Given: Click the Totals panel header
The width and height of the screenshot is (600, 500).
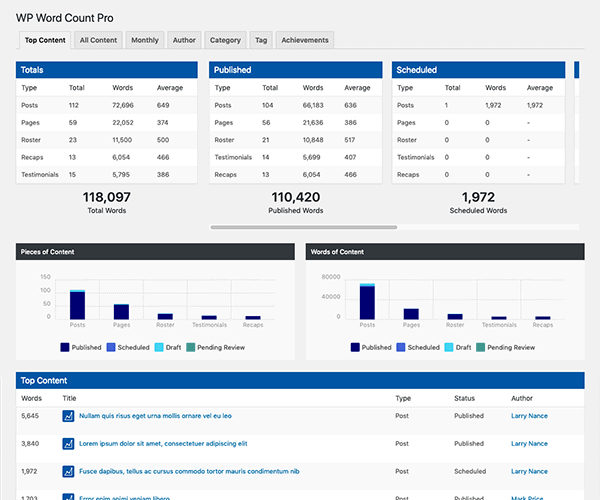Looking at the screenshot, I should pos(107,70).
